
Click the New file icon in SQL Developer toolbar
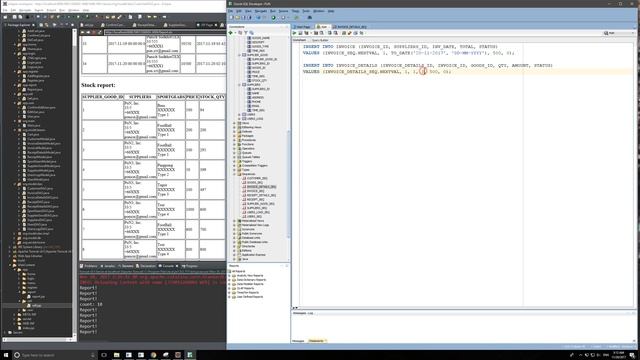pos(231,18)
